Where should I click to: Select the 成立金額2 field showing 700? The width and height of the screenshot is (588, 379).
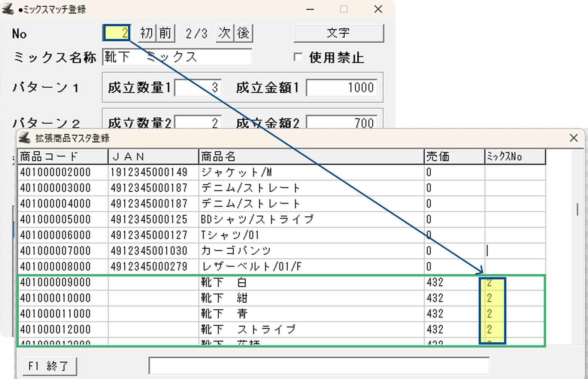click(342, 122)
